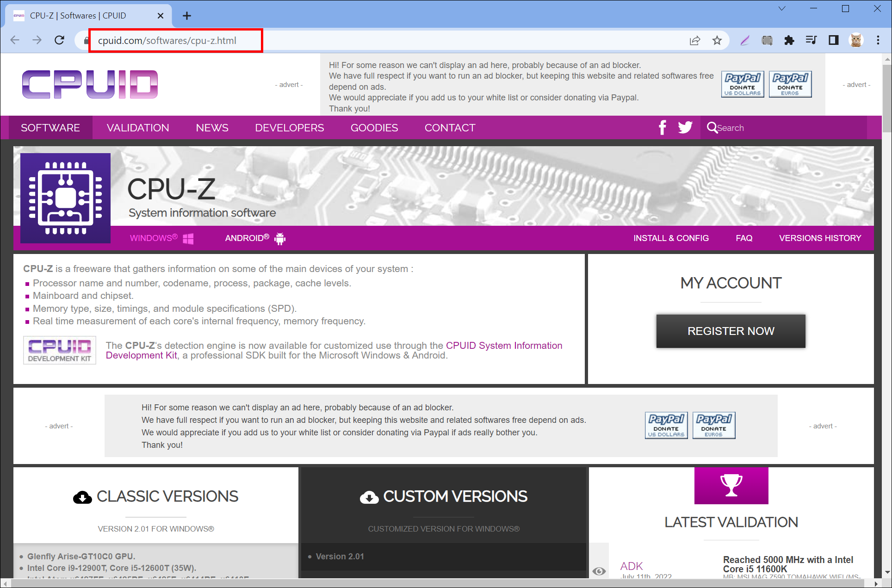Open the GOODIES menu
The height and width of the screenshot is (588, 892).
374,128
